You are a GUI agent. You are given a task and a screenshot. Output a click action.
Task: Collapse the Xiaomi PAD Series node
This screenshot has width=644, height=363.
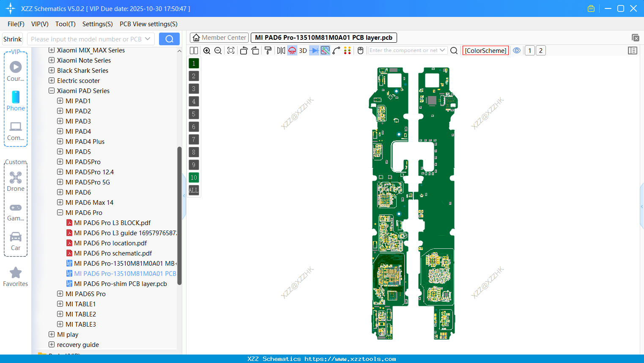52,91
